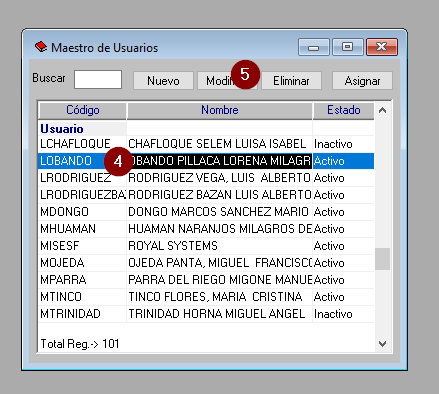Click the scroll up arrow of user list
The height and width of the screenshot is (394, 439).
tap(382, 110)
